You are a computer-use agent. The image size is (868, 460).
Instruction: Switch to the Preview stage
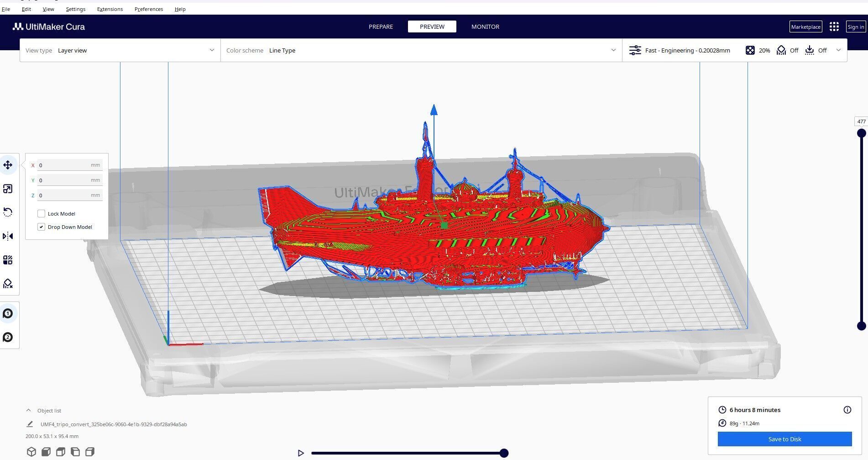(432, 26)
